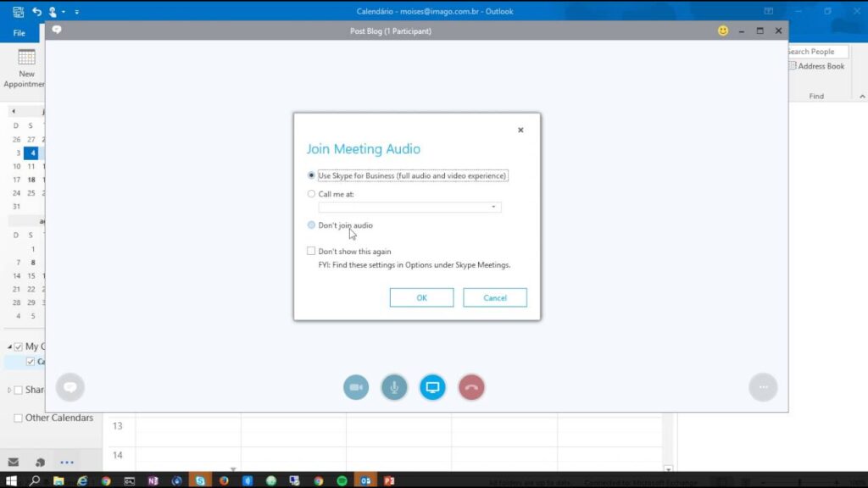Toggle the Shared Calendars checkbox
The image size is (868, 488).
pos(19,390)
